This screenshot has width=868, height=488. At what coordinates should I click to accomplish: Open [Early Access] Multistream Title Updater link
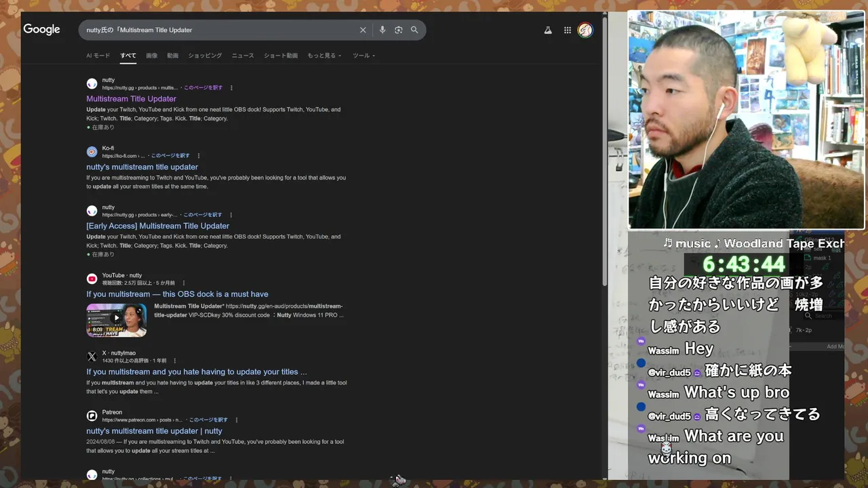(x=157, y=226)
